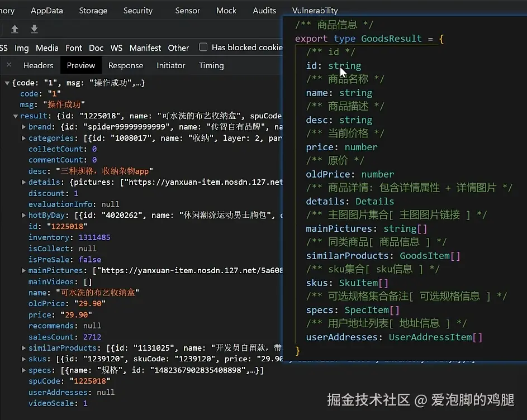Toggle the Has blocked cookies checkbox
The image size is (527, 420).
(x=203, y=47)
